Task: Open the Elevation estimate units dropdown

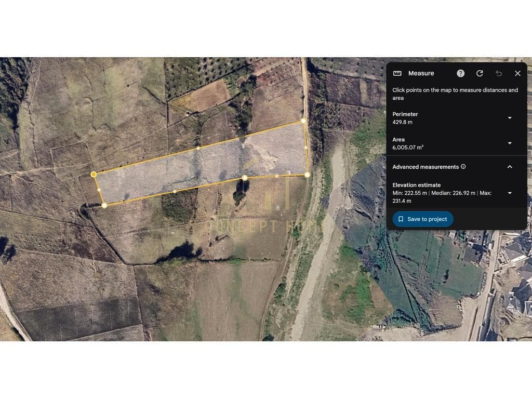Action: (510, 193)
